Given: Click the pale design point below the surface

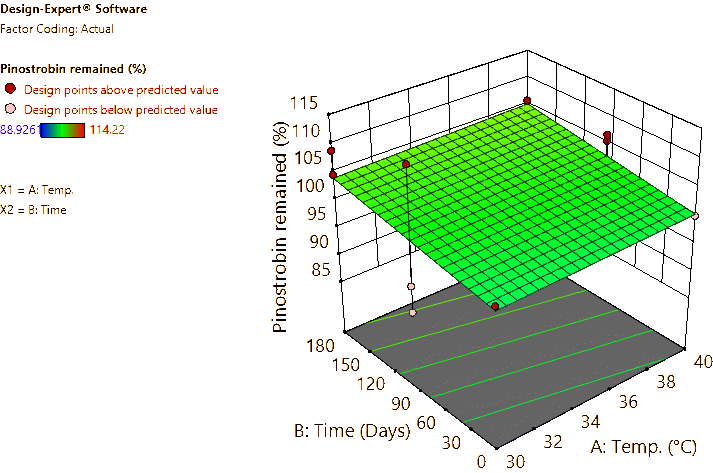Looking at the screenshot, I should pos(411,287).
